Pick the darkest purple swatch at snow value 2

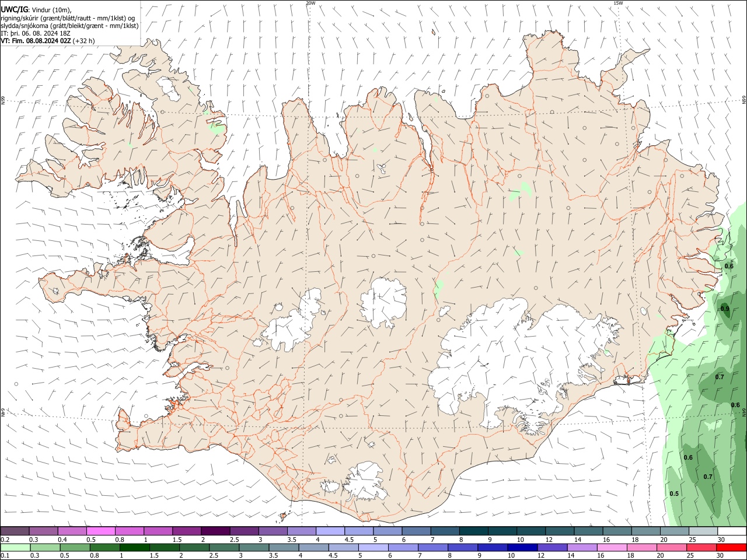click(x=215, y=531)
